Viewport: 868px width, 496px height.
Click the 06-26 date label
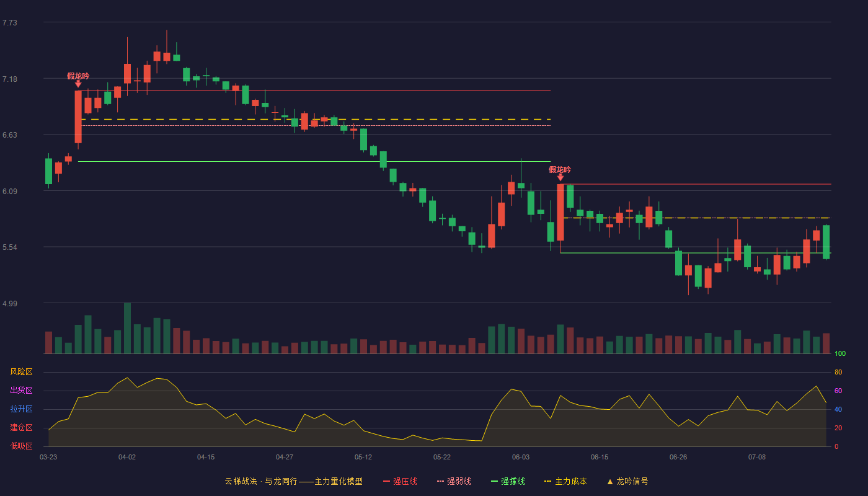click(678, 457)
